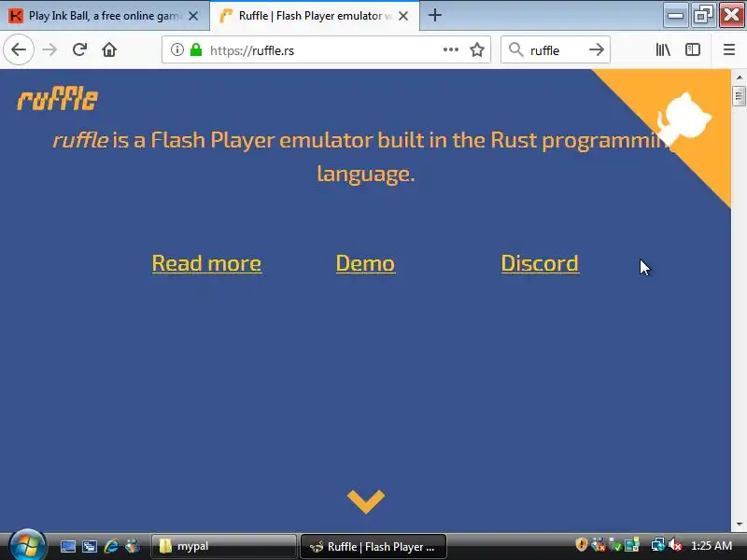
Task: Show site information icon in address bar
Action: pyautogui.click(x=177, y=49)
